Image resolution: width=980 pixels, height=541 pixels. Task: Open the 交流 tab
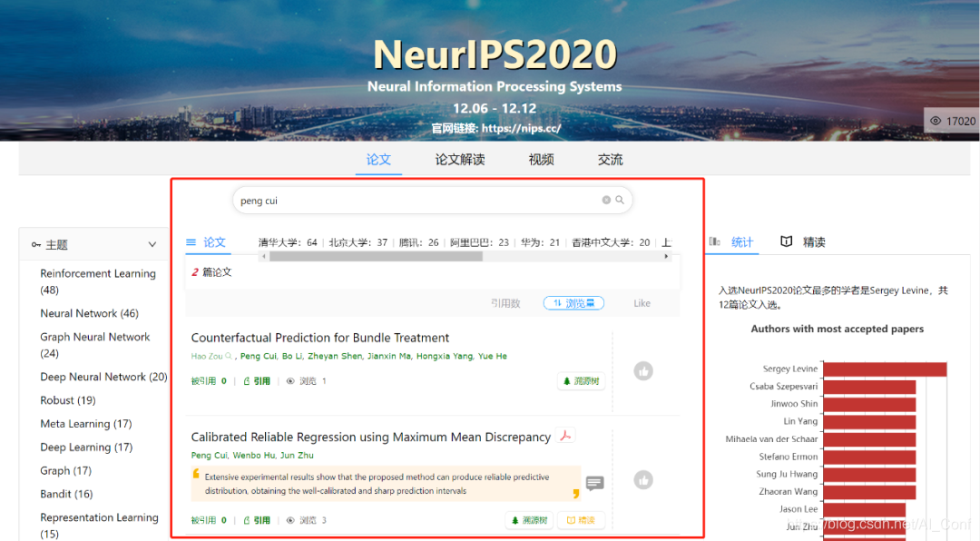click(x=610, y=160)
